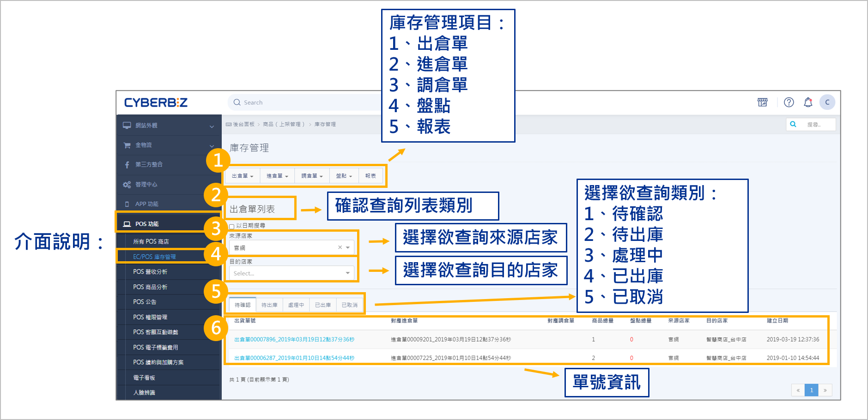Go to page 1 in pagination

point(812,390)
